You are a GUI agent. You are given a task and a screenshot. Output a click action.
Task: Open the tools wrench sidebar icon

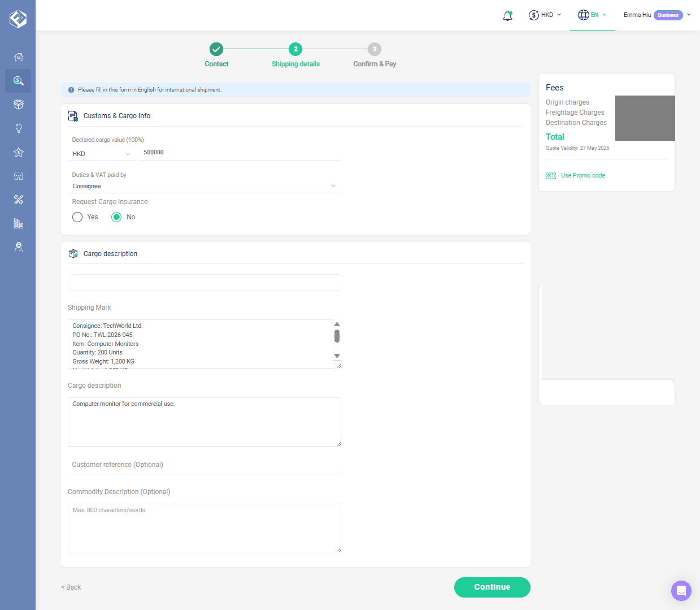pyautogui.click(x=18, y=200)
